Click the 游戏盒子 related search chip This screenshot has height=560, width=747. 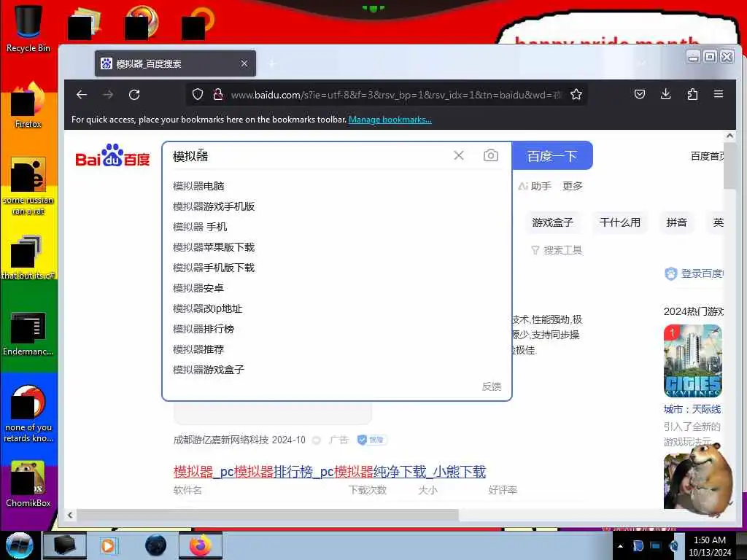coord(553,222)
